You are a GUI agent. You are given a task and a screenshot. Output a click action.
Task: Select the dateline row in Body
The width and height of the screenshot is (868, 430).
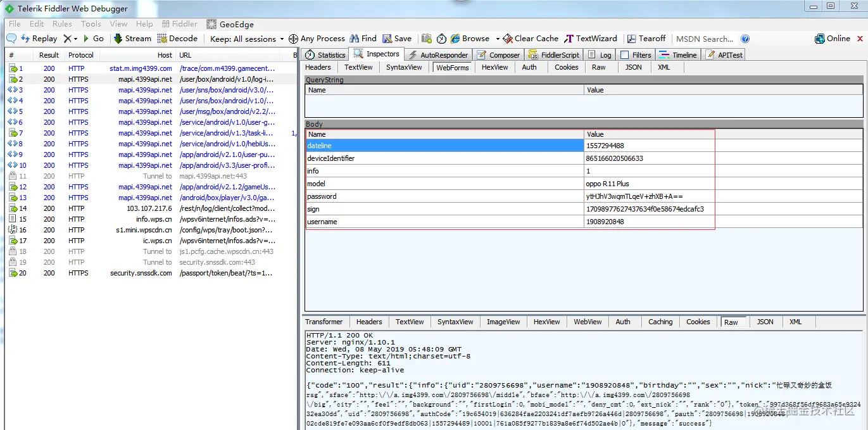click(584, 146)
